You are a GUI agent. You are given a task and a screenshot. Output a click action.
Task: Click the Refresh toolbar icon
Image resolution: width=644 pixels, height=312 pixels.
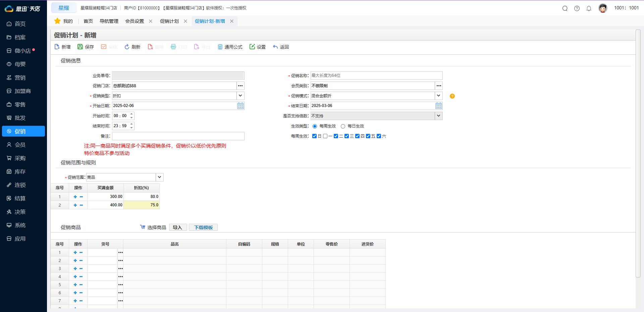[127, 47]
